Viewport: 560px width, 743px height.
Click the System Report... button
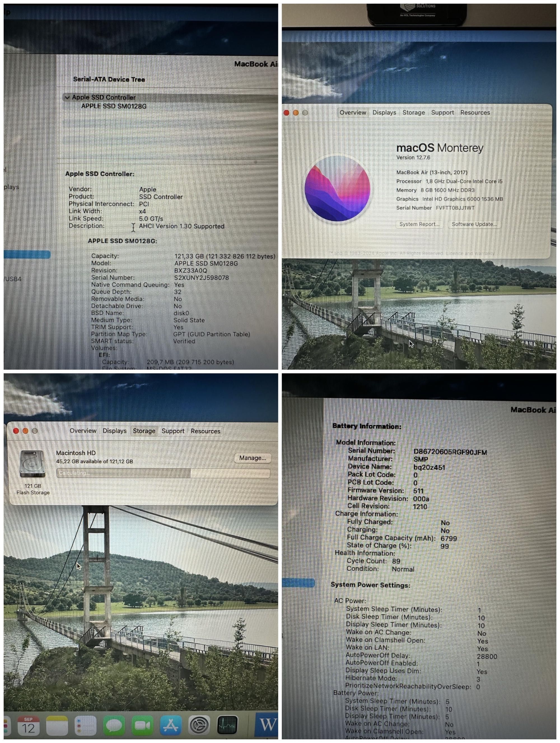[419, 224]
